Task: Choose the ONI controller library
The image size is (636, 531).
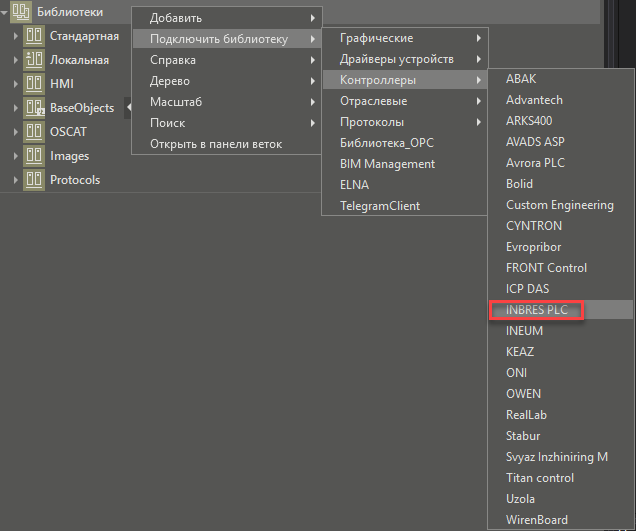Action: [561, 373]
